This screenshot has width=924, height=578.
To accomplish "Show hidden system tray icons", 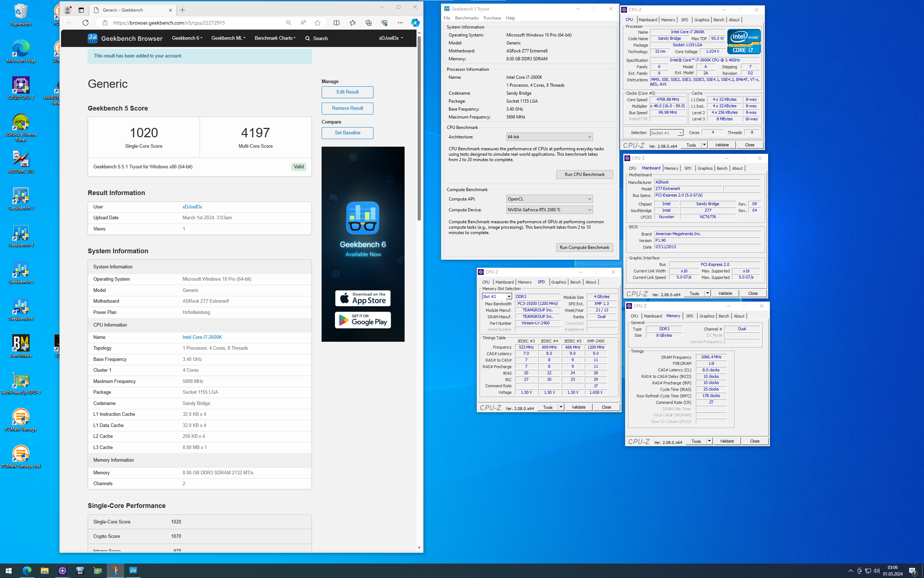I will tap(850, 571).
